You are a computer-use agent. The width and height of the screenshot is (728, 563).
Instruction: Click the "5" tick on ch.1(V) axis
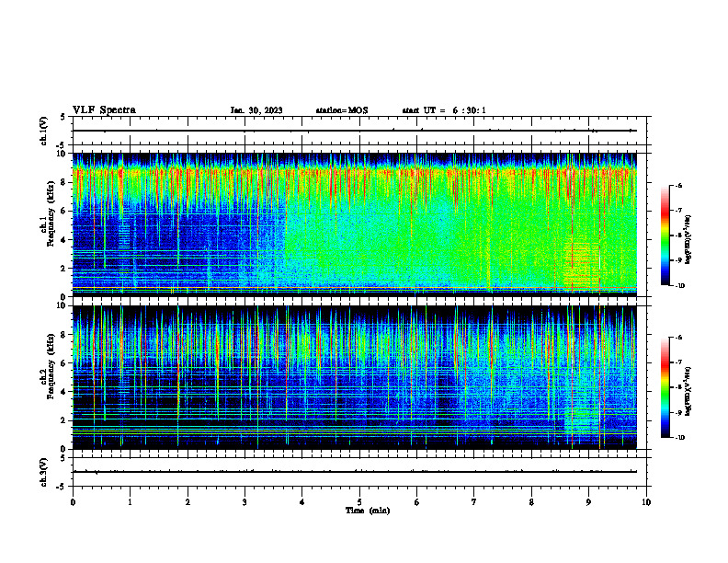click(x=63, y=118)
